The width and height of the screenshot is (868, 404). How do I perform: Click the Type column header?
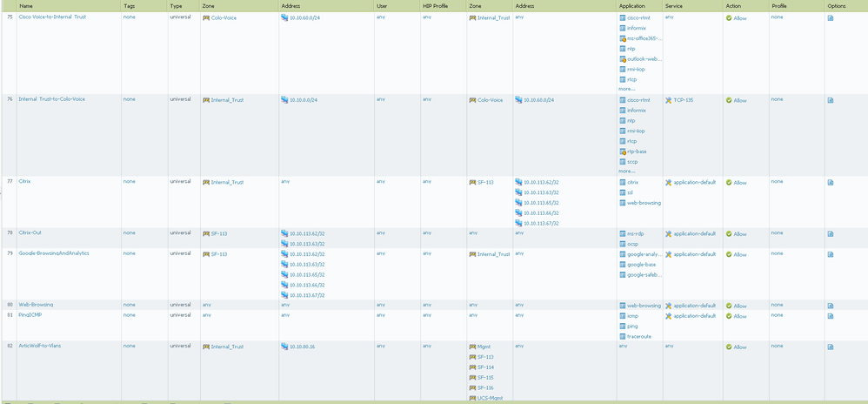[x=176, y=6]
